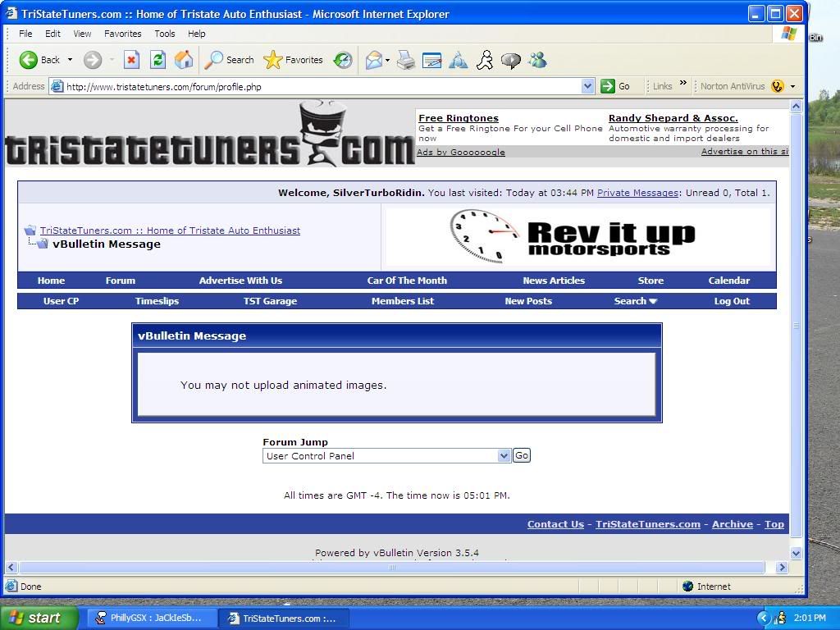Click the URL address input field
Screen dimensions: 840x630
coord(322,86)
